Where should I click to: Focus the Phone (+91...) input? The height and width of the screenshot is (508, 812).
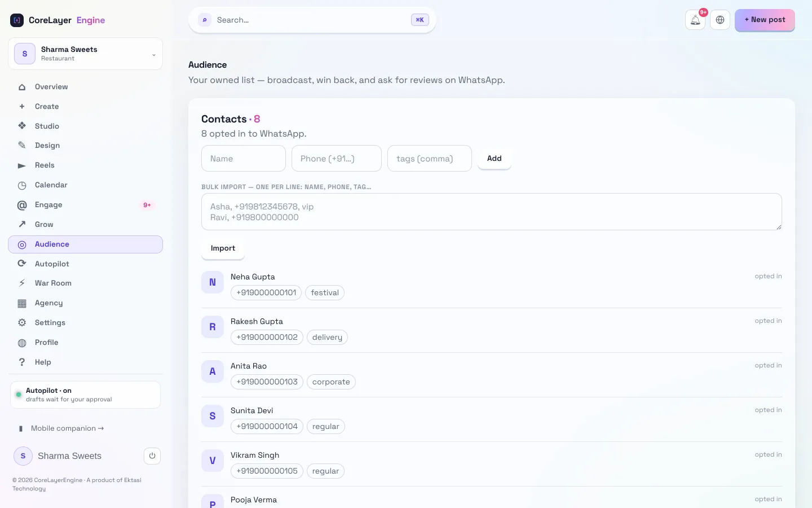[x=337, y=159]
